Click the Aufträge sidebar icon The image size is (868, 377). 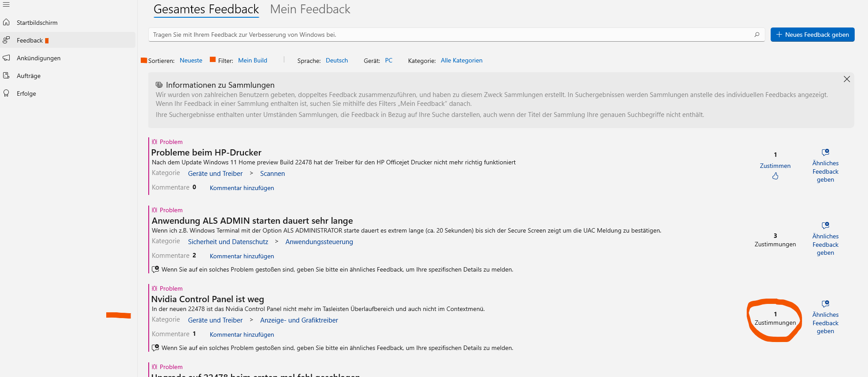(x=6, y=75)
